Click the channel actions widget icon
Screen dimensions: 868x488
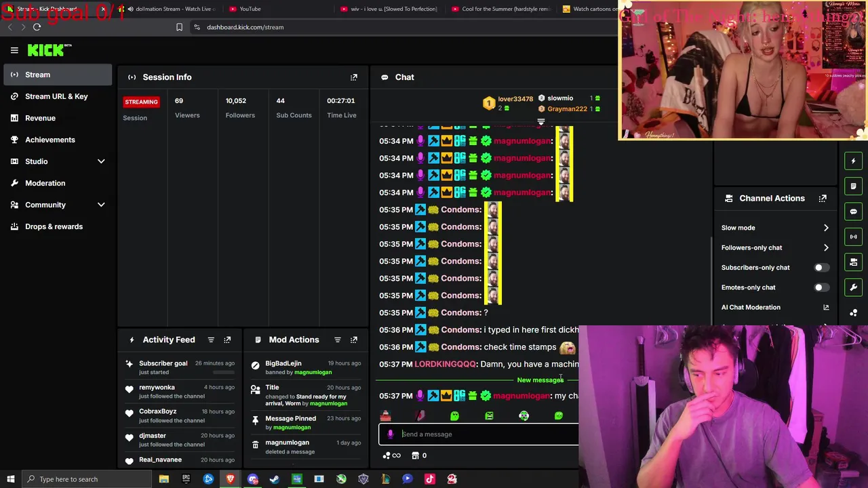853,262
